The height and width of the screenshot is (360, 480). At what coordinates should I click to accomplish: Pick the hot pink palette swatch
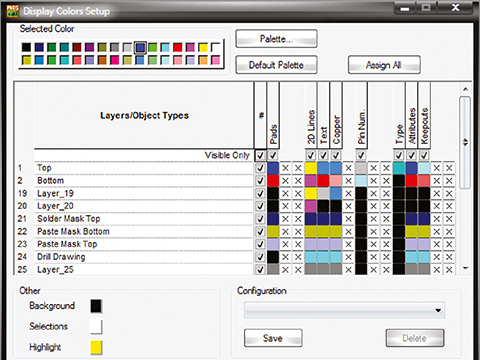[115, 60]
